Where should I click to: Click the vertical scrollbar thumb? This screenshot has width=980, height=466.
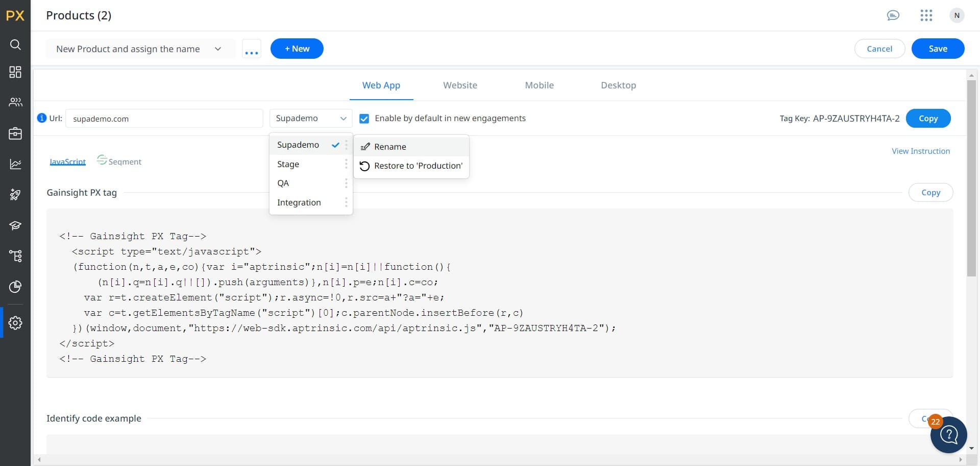coord(971,179)
